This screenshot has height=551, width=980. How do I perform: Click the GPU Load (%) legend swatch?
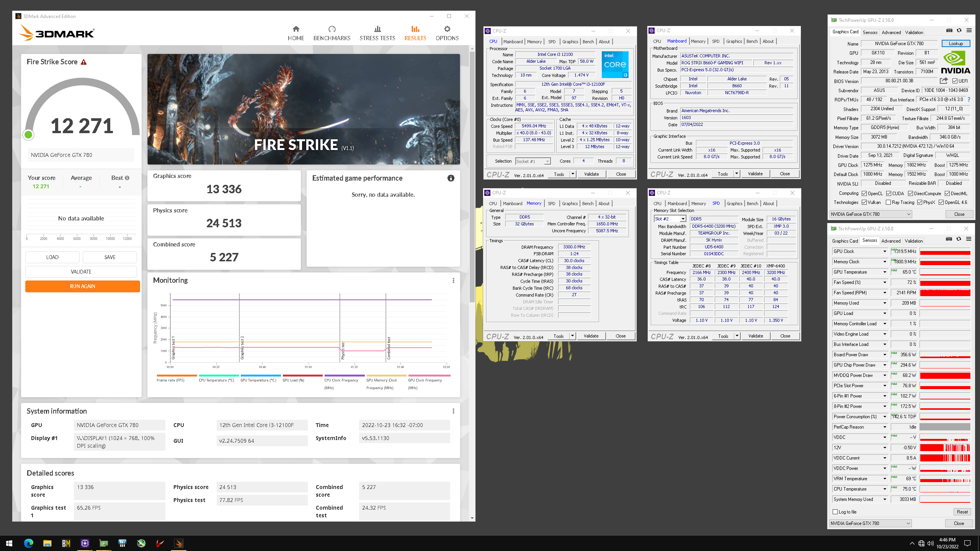pos(302,375)
